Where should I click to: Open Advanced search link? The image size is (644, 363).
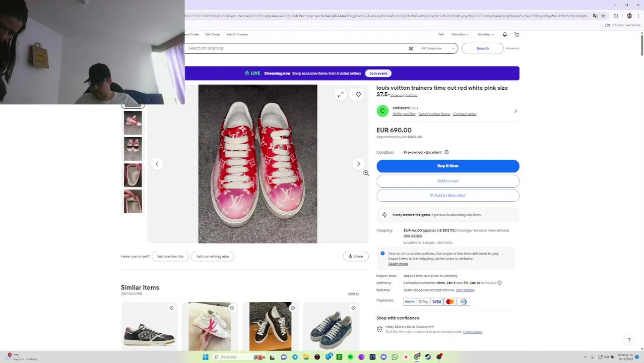click(512, 48)
